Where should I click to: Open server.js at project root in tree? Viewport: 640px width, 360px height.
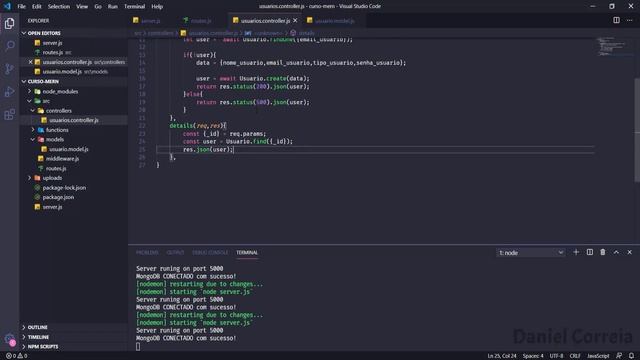pyautogui.click(x=53, y=207)
